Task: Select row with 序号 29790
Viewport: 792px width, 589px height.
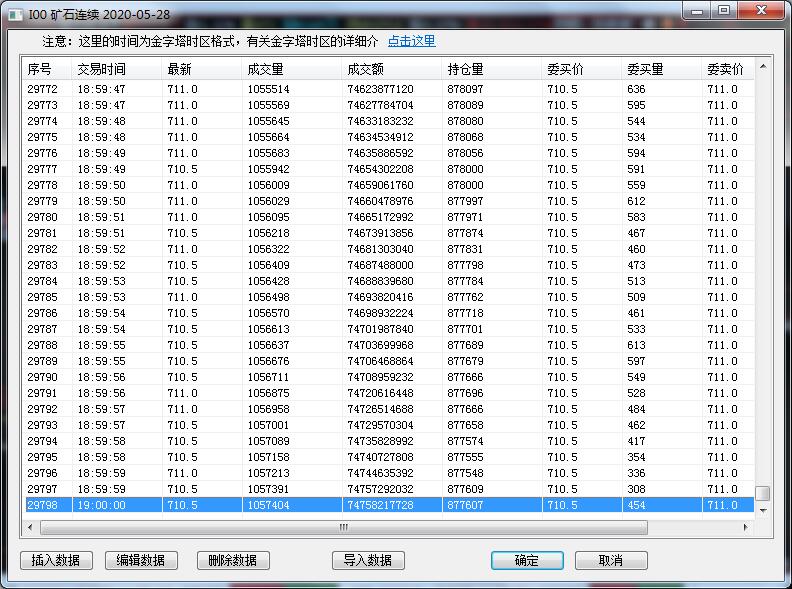Action: [389, 377]
